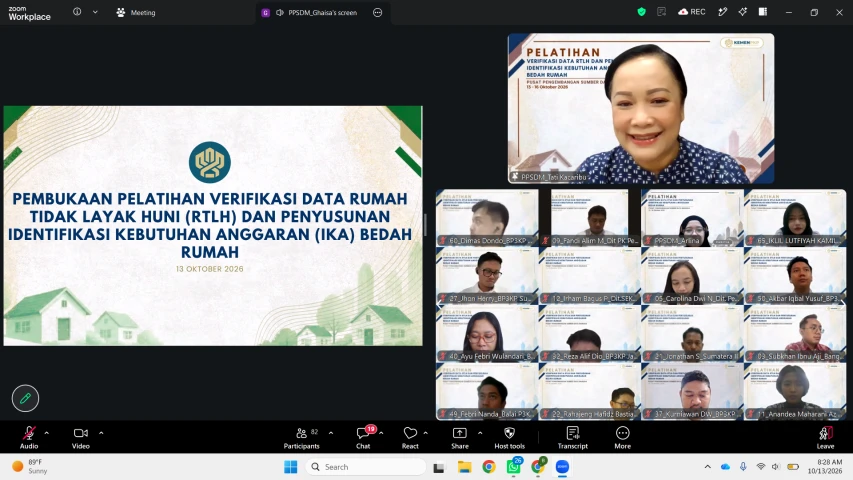
Task: Open the Chat panel with 19 unread
Action: click(363, 438)
